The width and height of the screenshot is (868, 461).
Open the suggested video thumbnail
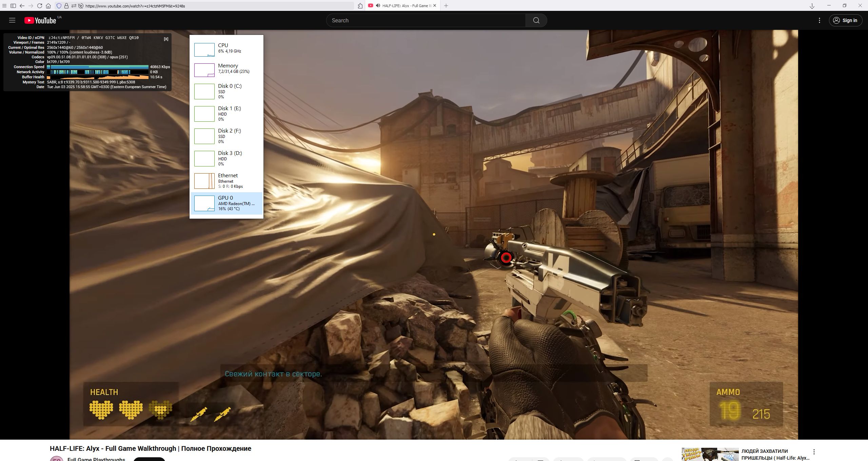click(x=710, y=454)
